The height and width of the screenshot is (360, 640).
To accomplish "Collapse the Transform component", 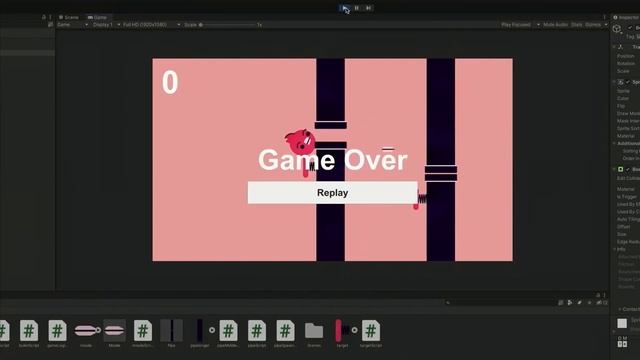I will point(614,47).
